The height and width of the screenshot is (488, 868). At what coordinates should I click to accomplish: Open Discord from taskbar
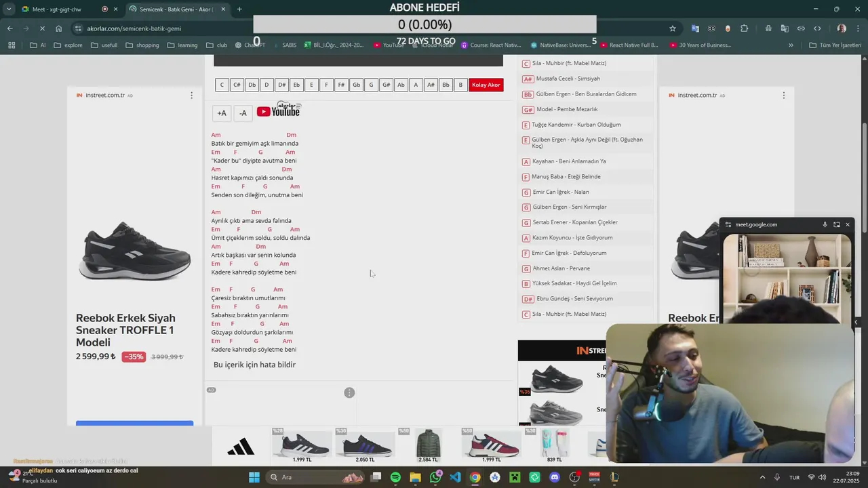click(555, 477)
